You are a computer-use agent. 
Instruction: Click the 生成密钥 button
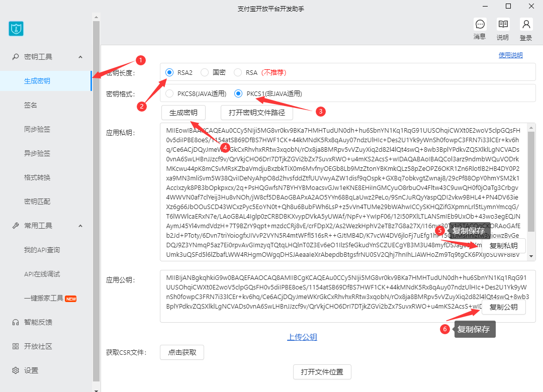183,113
